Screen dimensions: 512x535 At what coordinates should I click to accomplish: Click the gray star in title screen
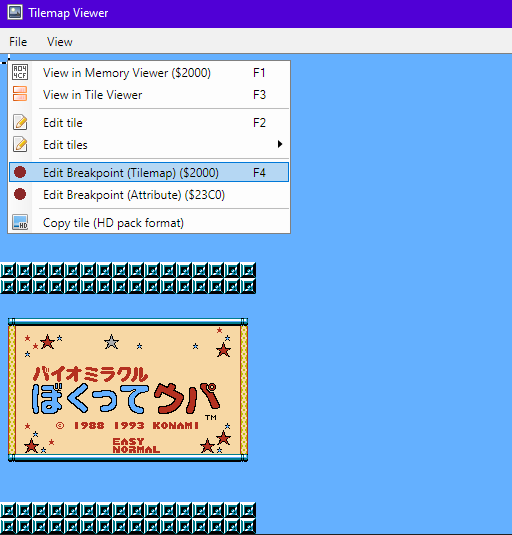pos(112,342)
